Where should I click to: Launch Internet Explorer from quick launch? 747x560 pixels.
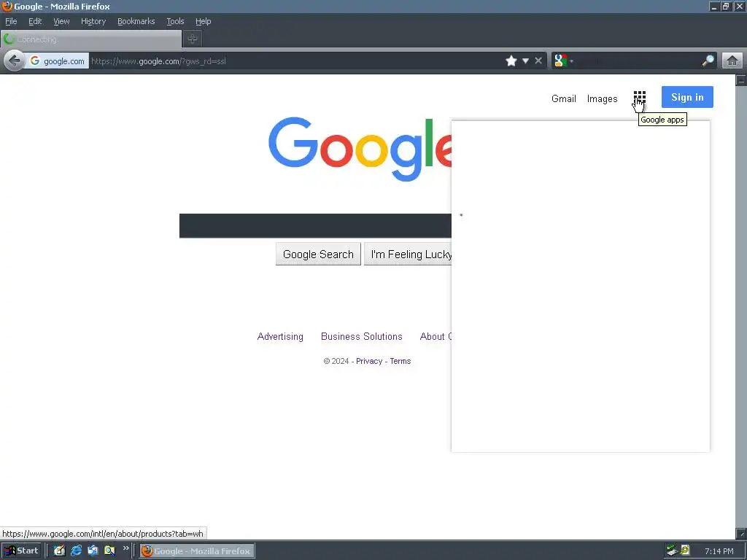pyautogui.click(x=76, y=551)
